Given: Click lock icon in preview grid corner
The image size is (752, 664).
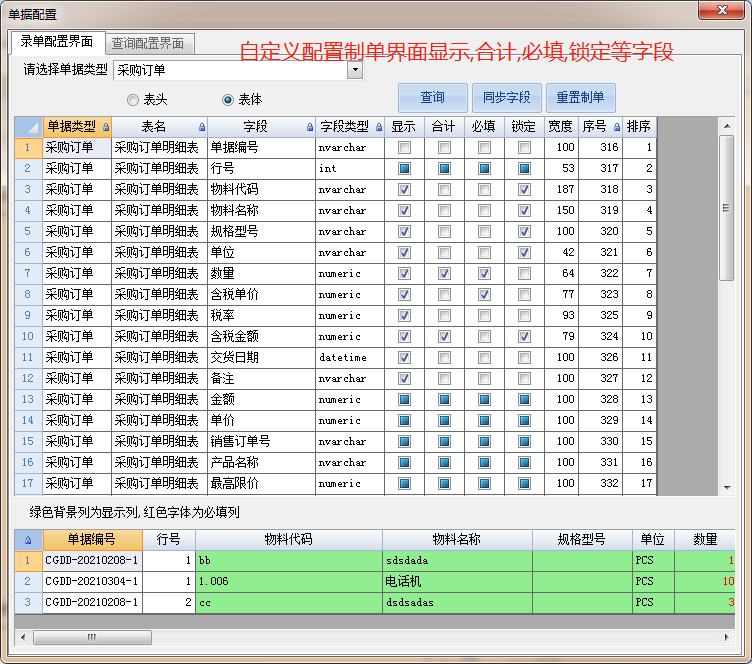Looking at the screenshot, I should pyautogui.click(x=27, y=540).
